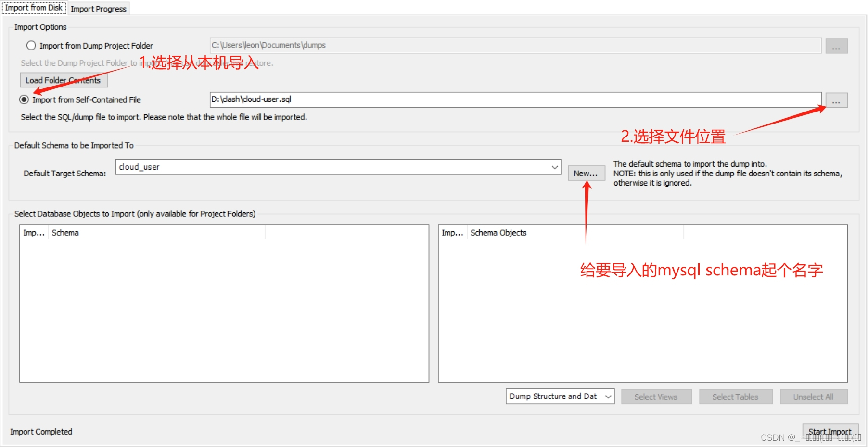The width and height of the screenshot is (868, 447).
Task: Click the Schema Objects column header
Action: (498, 233)
